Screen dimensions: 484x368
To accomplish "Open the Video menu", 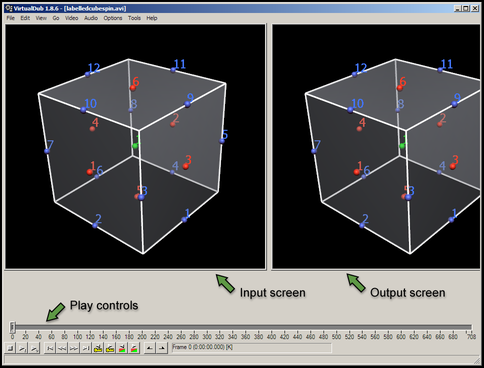I will pos(71,18).
